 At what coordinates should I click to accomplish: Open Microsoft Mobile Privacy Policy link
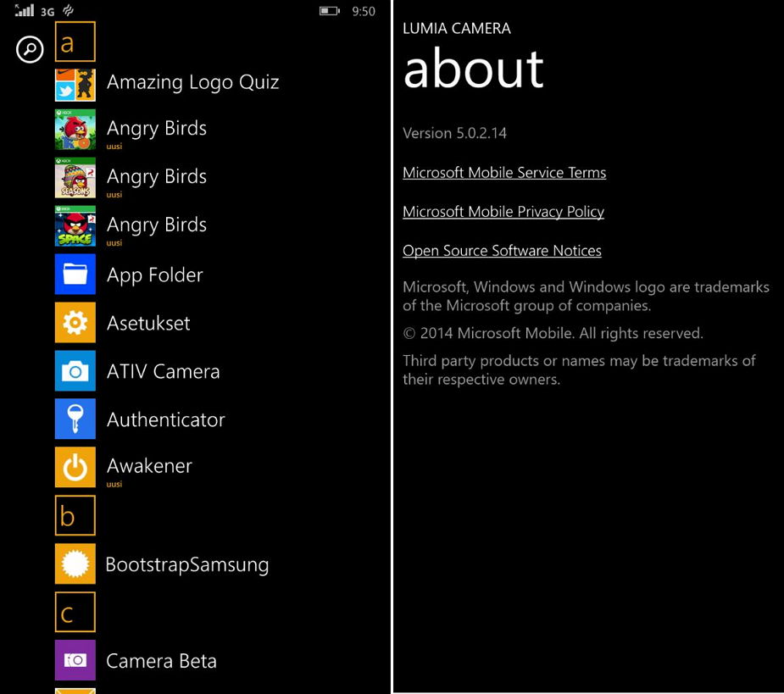pyautogui.click(x=503, y=212)
